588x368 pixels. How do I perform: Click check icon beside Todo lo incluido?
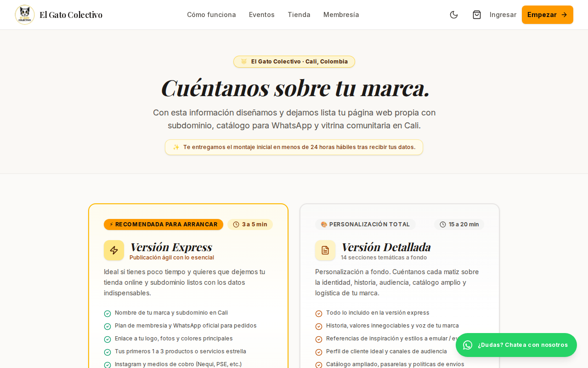pyautogui.click(x=319, y=314)
